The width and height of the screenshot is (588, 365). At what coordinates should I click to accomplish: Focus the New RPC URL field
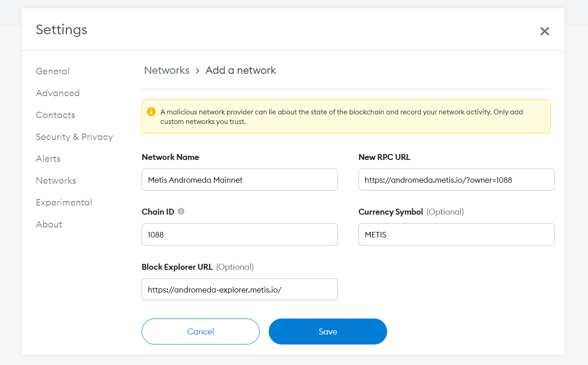tap(456, 180)
